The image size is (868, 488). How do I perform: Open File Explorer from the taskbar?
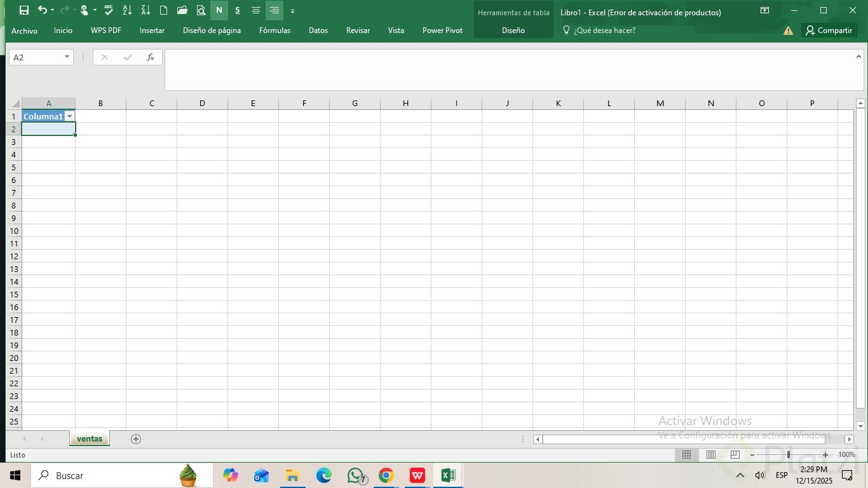[x=292, y=475]
